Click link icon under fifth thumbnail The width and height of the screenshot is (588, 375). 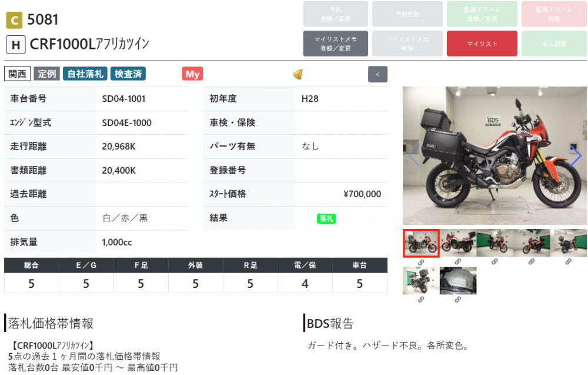point(567,262)
